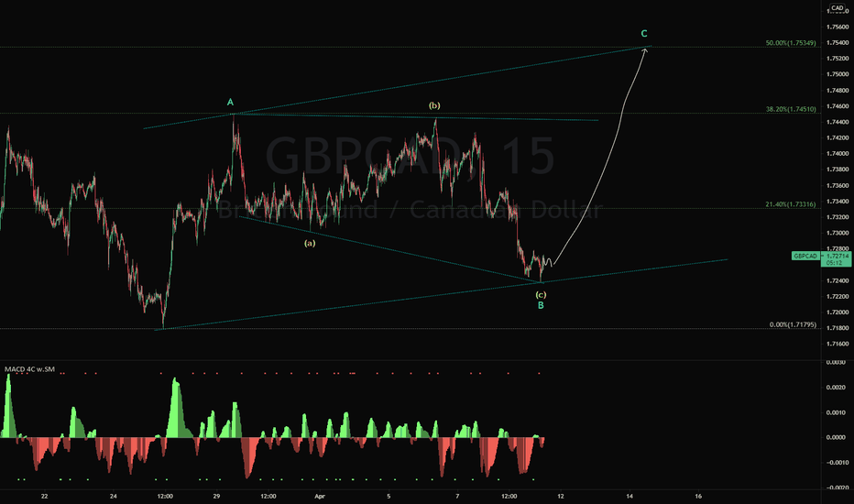Click the 0.0000 MACD scale value
This screenshot has width=854, height=504.
836,437
